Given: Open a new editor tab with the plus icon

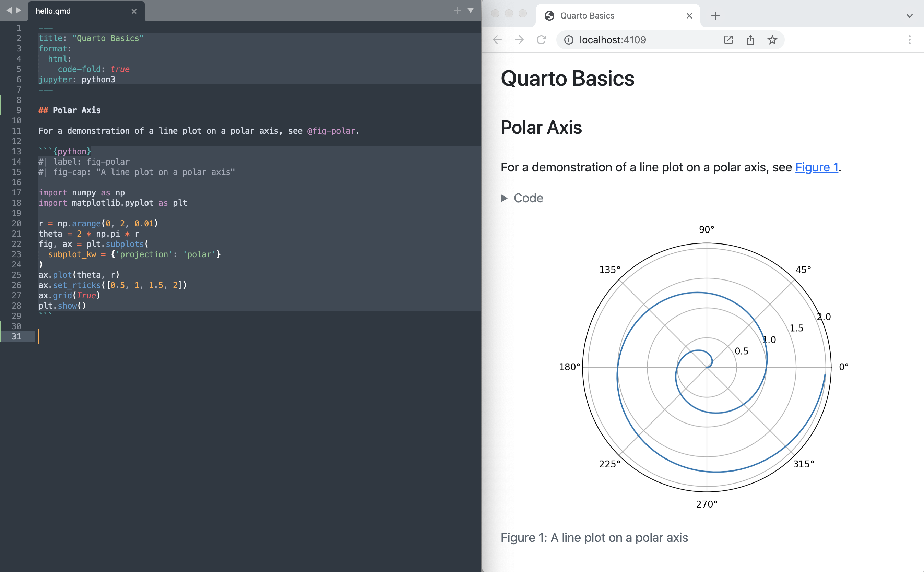Looking at the screenshot, I should click(x=458, y=10).
